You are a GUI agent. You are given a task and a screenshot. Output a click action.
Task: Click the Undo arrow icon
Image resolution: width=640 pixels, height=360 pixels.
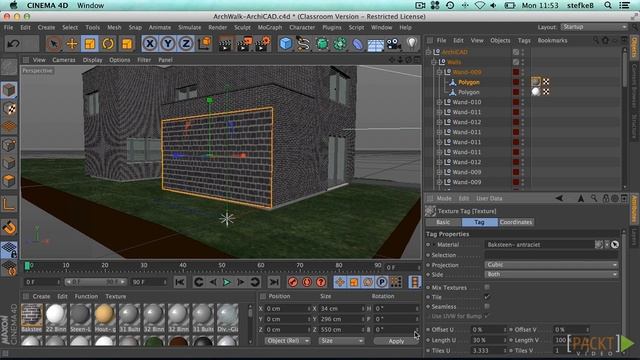click(13, 44)
